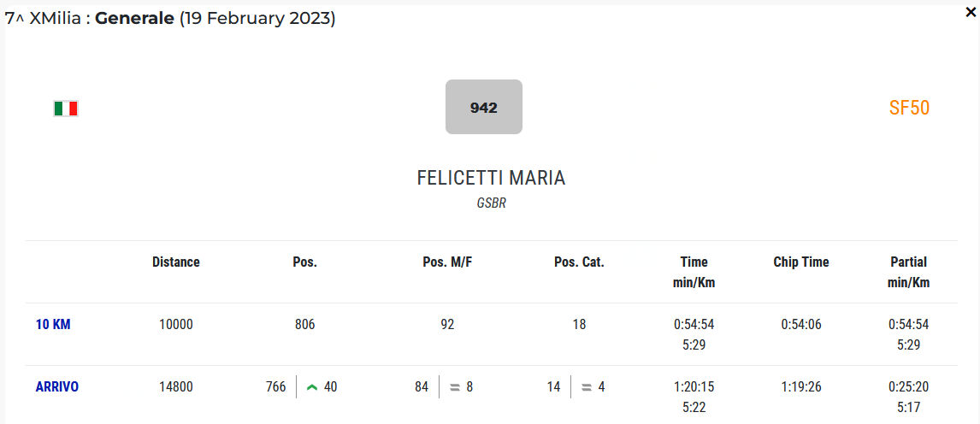
Task: Click the 7^ XMilia Generale title
Action: (170, 18)
